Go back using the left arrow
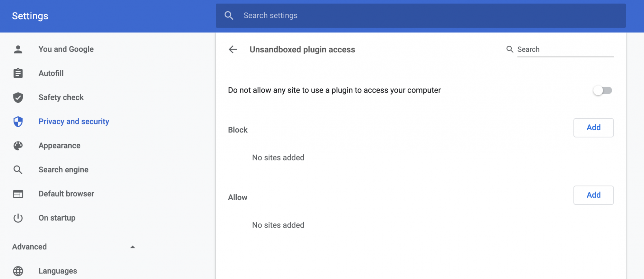The image size is (644, 279). tap(232, 50)
